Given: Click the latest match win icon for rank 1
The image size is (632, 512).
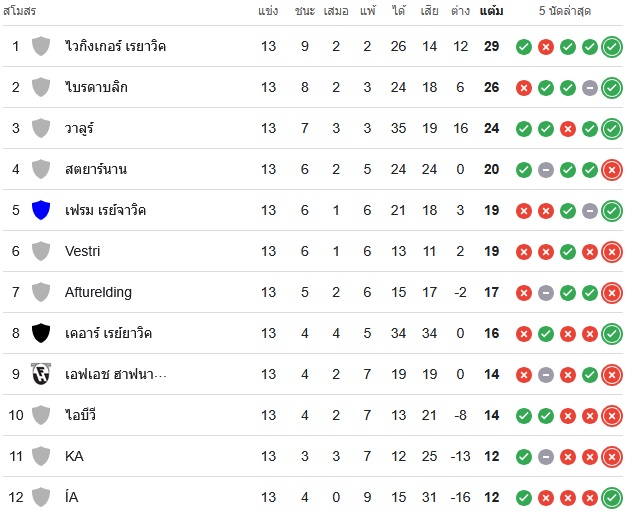Looking at the screenshot, I should pyautogui.click(x=612, y=47).
